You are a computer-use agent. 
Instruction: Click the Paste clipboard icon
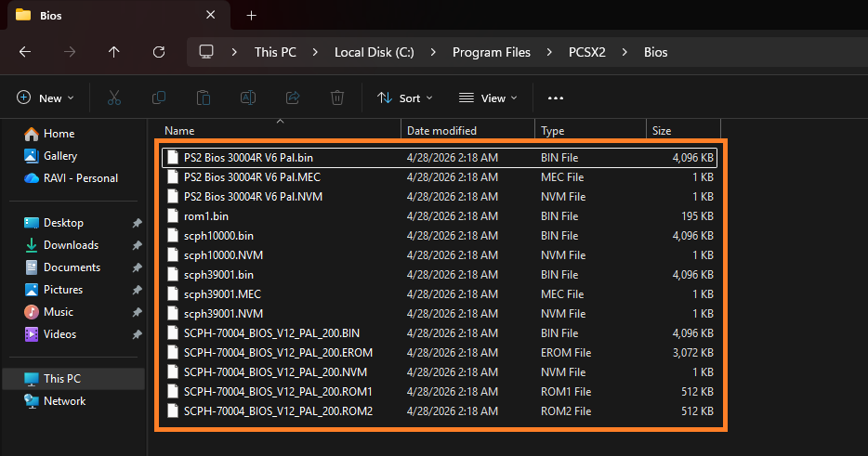pyautogui.click(x=204, y=98)
